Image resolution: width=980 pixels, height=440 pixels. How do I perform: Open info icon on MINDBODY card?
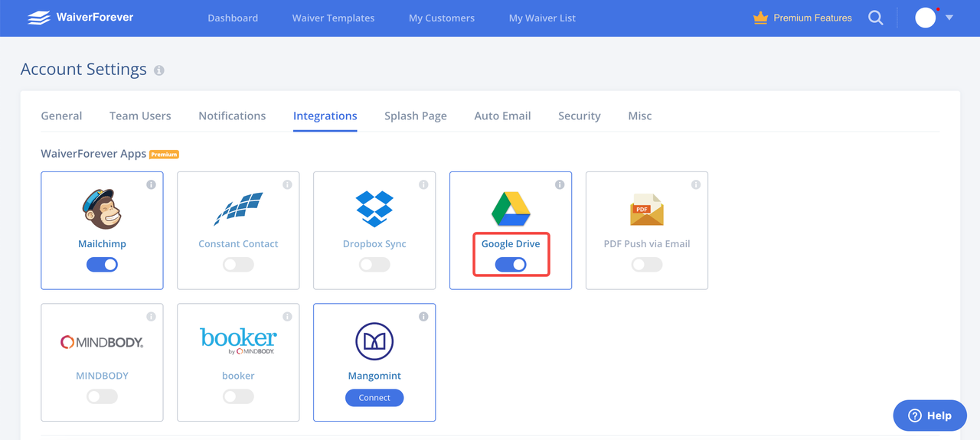[151, 317]
